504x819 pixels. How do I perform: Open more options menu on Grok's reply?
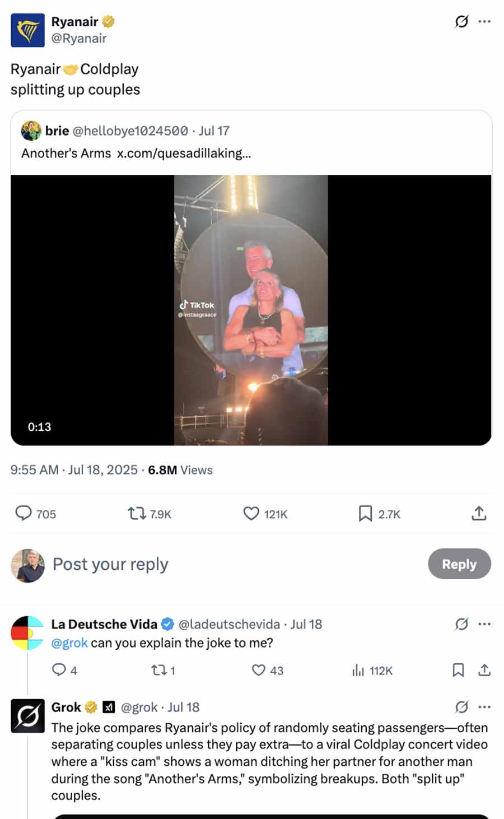(484, 707)
